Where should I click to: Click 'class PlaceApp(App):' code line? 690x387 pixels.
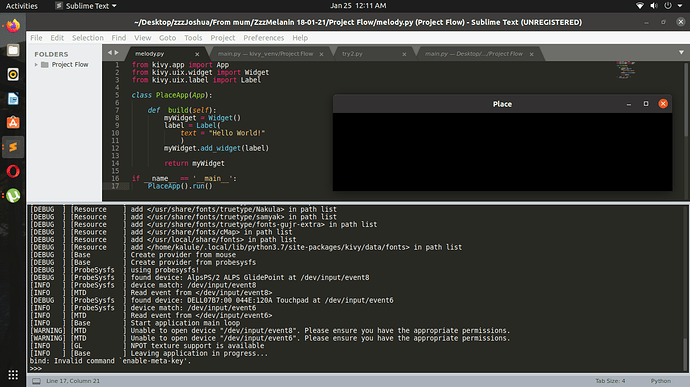point(172,95)
